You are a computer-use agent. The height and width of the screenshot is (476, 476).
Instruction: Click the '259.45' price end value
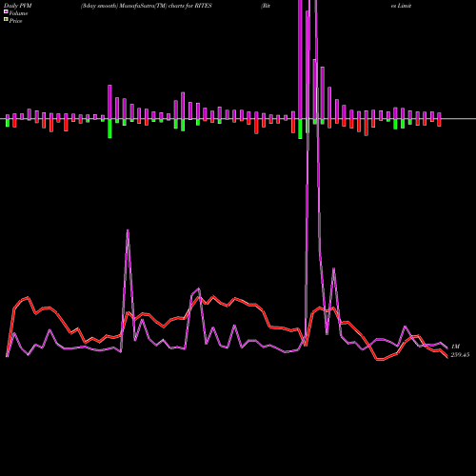(460, 355)
